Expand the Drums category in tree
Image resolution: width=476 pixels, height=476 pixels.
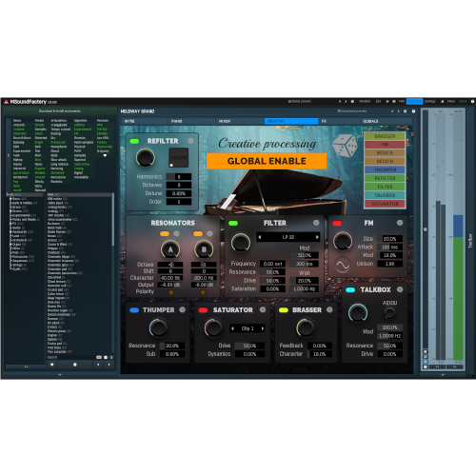(x=10, y=211)
